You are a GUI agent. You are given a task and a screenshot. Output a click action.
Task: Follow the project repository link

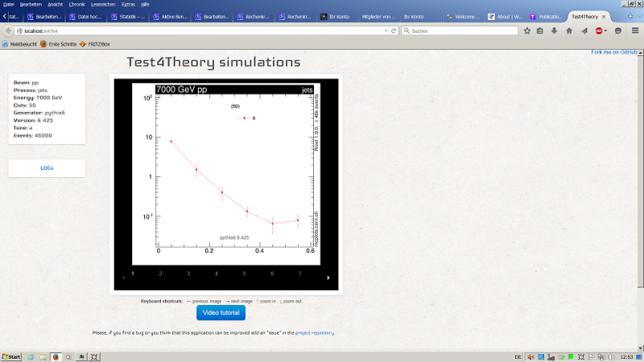315,333
